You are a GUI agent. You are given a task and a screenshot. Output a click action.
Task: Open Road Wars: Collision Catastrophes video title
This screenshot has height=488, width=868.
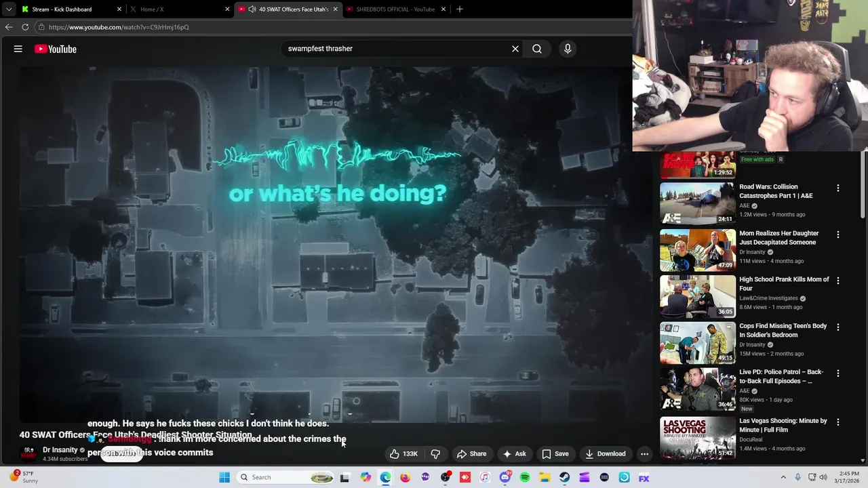[776, 191]
